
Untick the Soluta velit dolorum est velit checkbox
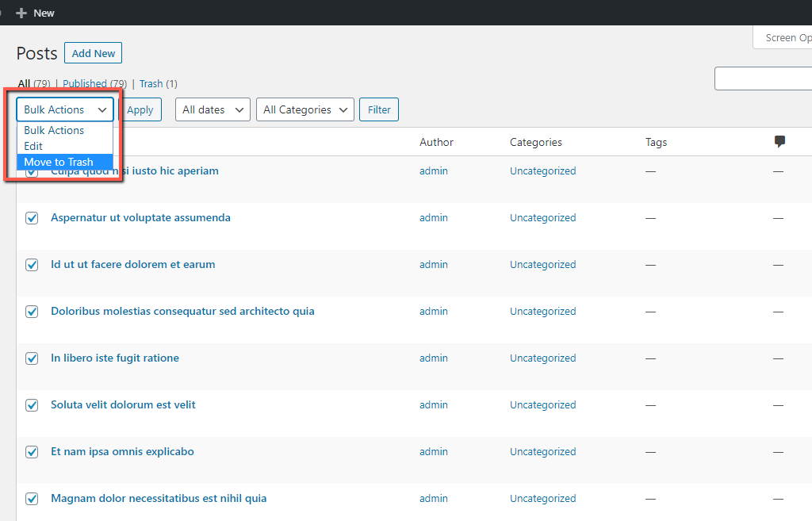(32, 405)
